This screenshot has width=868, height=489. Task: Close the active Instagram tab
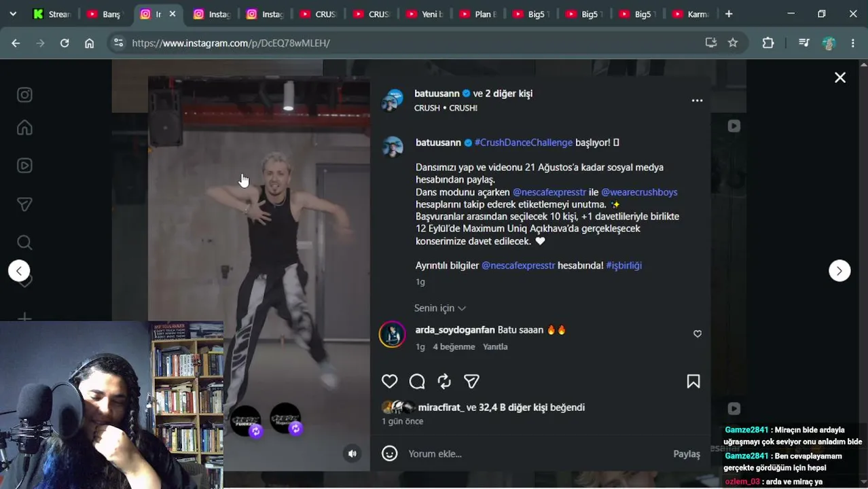(x=172, y=14)
